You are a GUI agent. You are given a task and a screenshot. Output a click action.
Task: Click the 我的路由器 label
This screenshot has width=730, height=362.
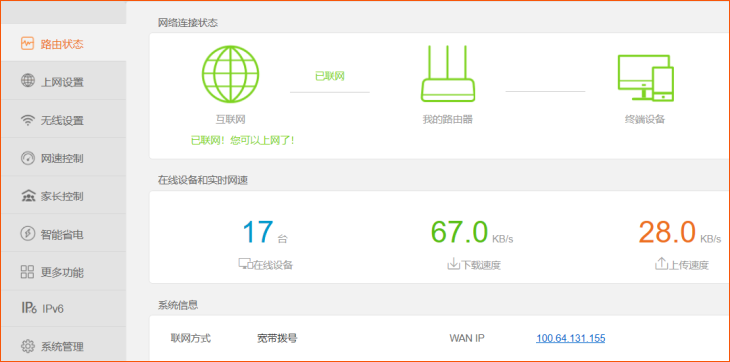pos(447,120)
